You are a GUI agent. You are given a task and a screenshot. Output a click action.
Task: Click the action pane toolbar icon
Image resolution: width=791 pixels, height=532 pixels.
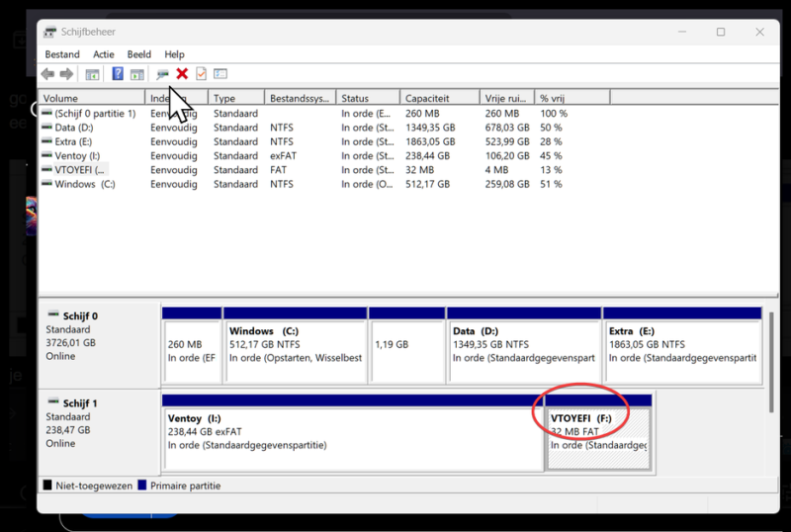pos(136,74)
